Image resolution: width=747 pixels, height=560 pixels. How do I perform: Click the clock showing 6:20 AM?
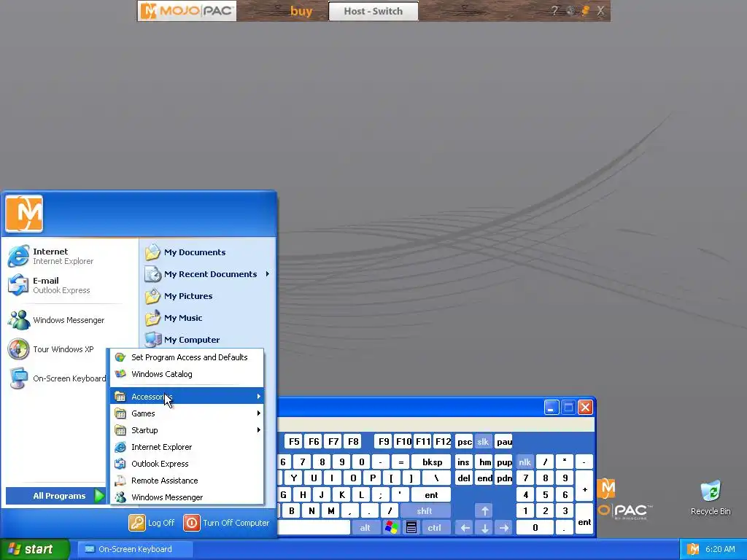tap(720, 549)
